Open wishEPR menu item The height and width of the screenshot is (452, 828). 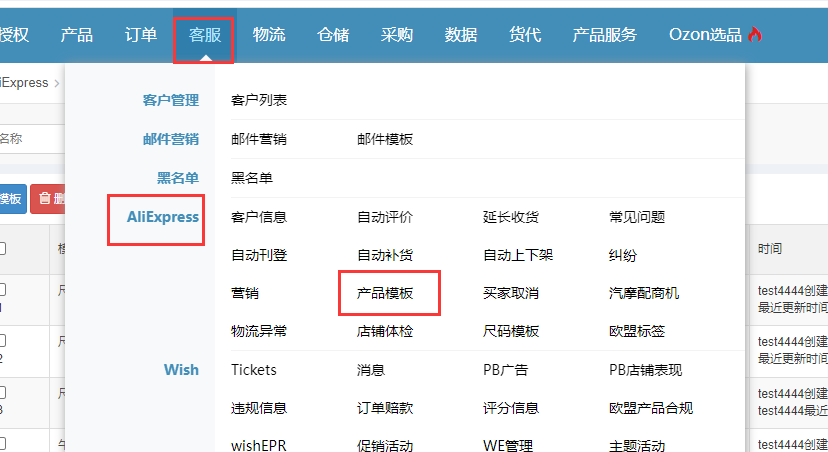point(259,446)
